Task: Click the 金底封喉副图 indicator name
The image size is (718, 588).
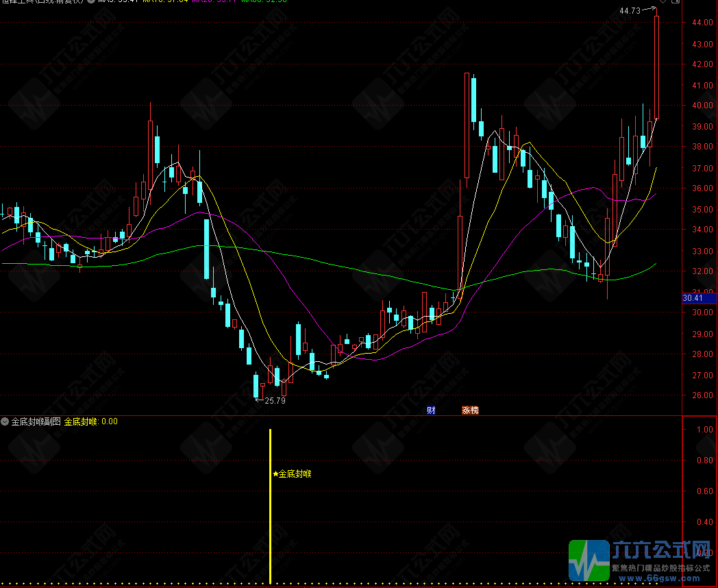Action: (36, 421)
